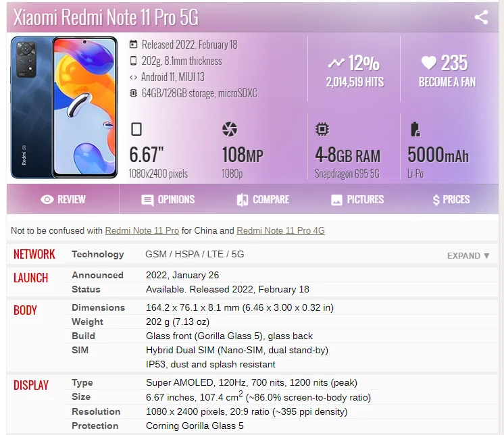The width and height of the screenshot is (504, 435).
Task: Open the PICTURES tab
Action: point(357,199)
